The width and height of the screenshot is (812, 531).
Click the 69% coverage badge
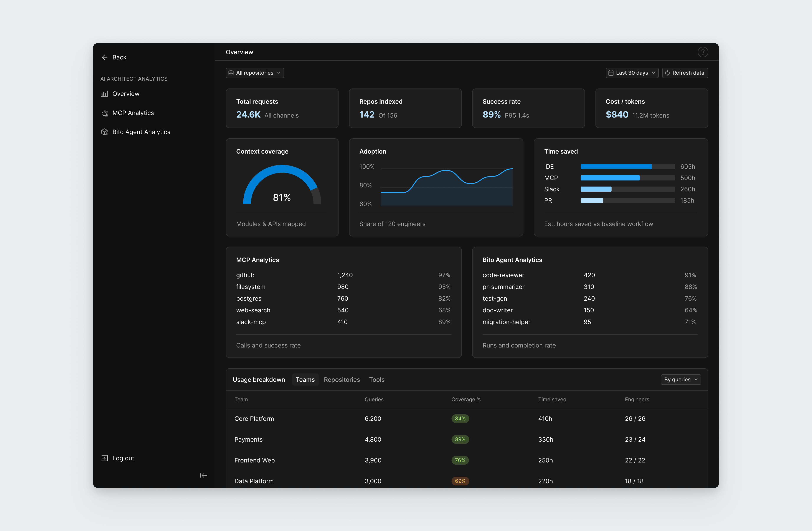click(x=460, y=481)
